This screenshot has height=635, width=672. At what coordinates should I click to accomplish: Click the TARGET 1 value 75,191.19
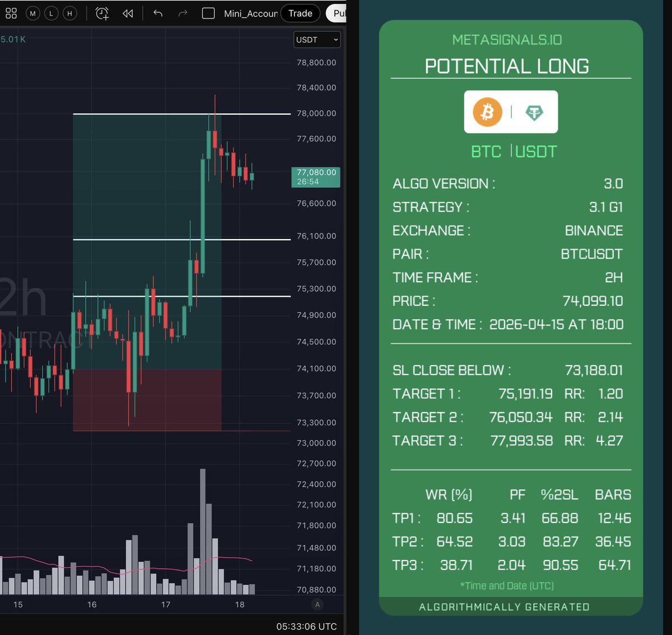pyautogui.click(x=525, y=394)
